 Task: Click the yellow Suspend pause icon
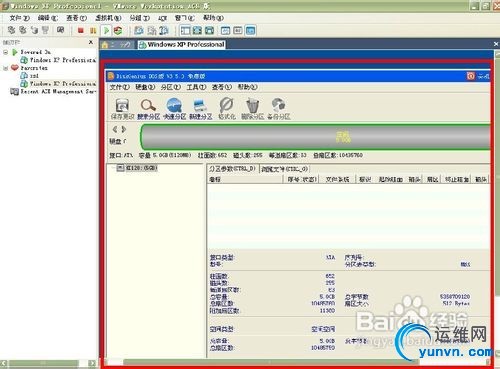coord(93,31)
